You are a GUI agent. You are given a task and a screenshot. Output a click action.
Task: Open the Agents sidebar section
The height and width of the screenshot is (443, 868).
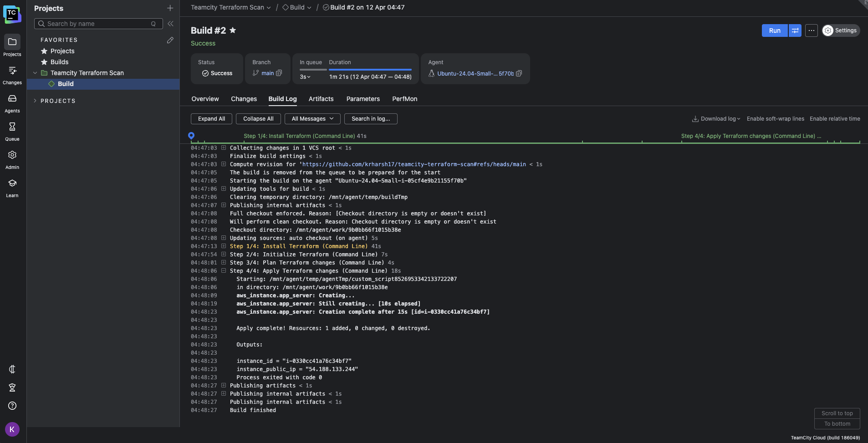pyautogui.click(x=12, y=102)
